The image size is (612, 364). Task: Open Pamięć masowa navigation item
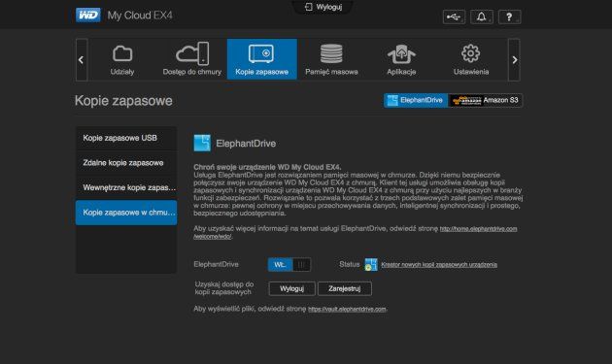point(331,59)
